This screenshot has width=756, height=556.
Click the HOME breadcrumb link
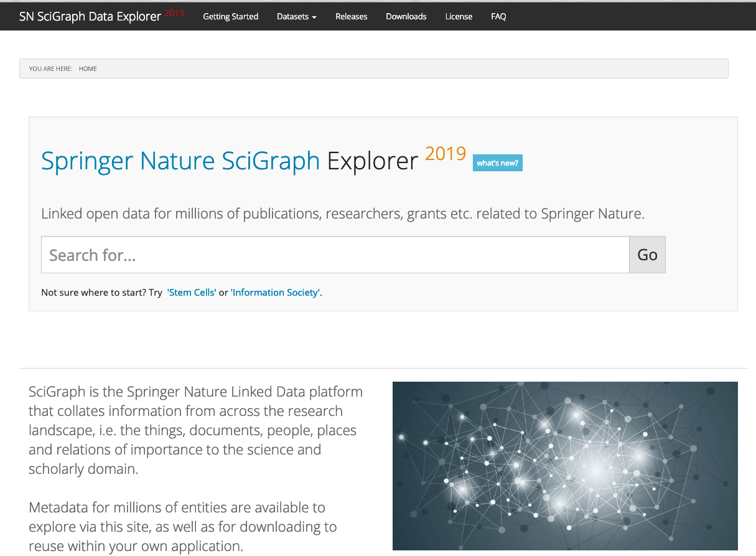(88, 68)
